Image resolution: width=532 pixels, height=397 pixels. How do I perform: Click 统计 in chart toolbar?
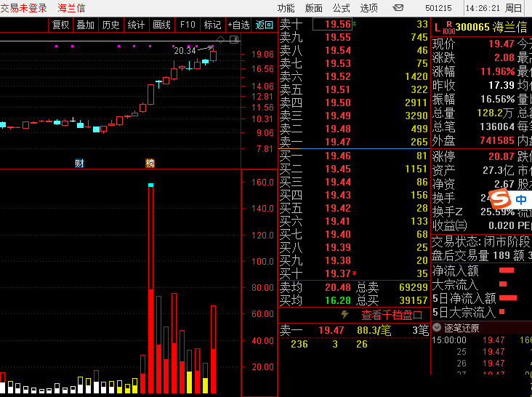pos(136,25)
